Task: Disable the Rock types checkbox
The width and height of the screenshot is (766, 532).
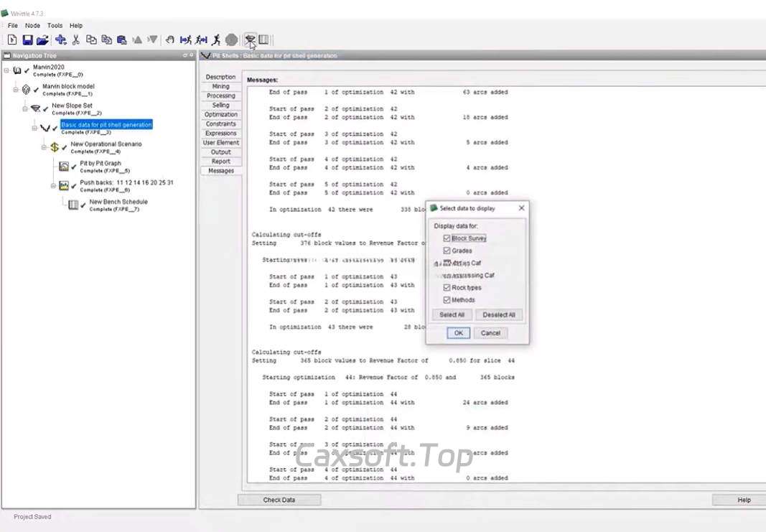Action: pyautogui.click(x=447, y=288)
